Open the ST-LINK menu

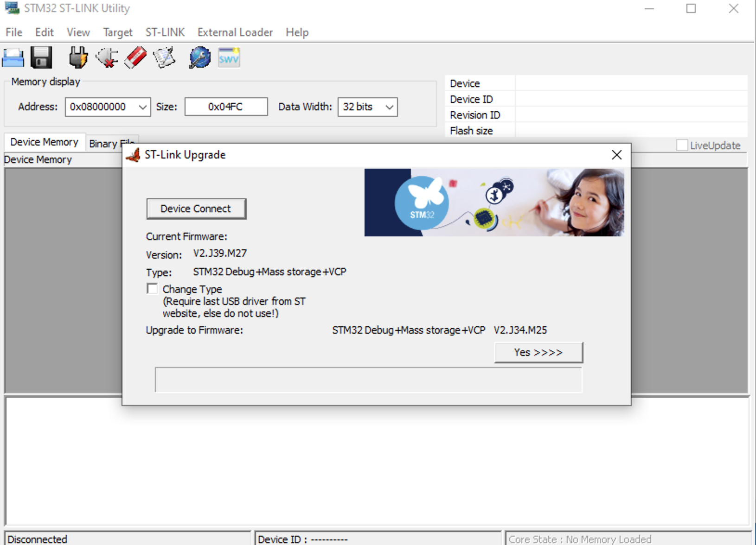[165, 32]
